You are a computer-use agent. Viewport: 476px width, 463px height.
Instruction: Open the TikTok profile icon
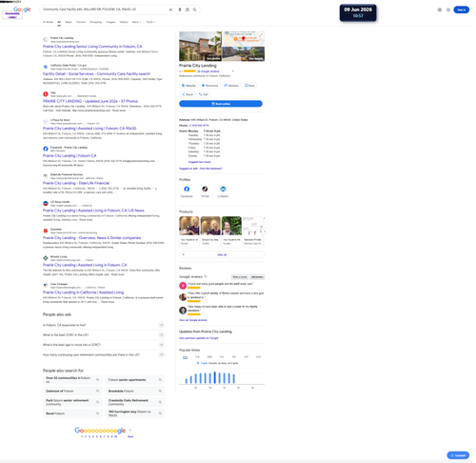(x=205, y=190)
